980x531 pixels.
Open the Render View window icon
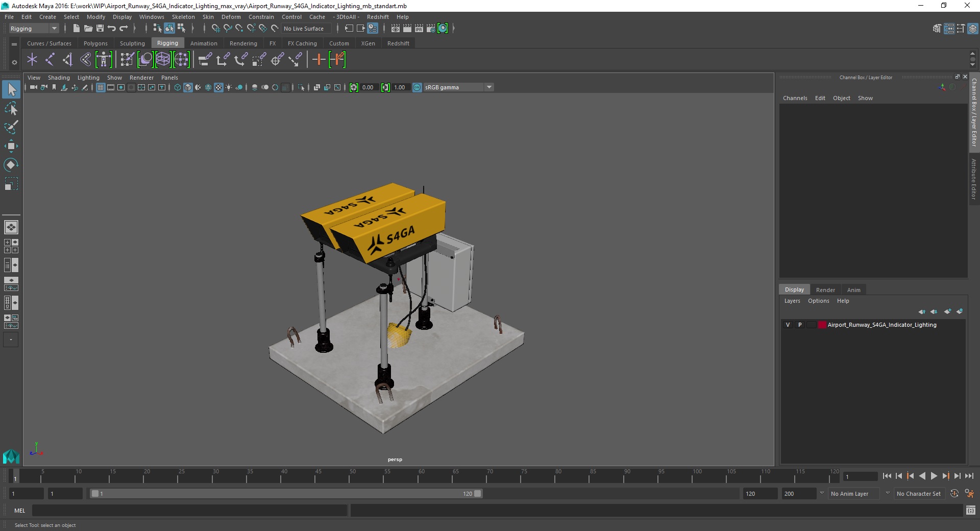pyautogui.click(x=396, y=29)
